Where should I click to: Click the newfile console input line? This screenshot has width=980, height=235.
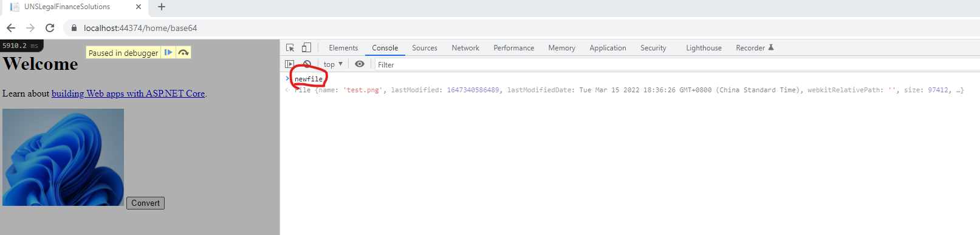[309, 79]
